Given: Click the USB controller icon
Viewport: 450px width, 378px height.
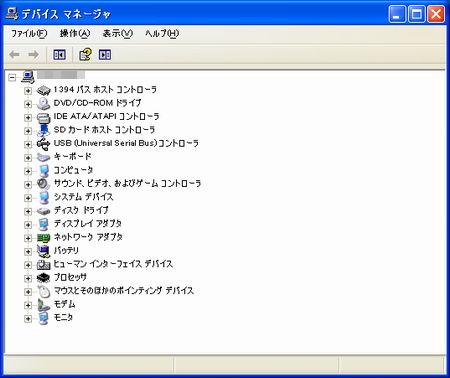Looking at the screenshot, I should (x=43, y=144).
